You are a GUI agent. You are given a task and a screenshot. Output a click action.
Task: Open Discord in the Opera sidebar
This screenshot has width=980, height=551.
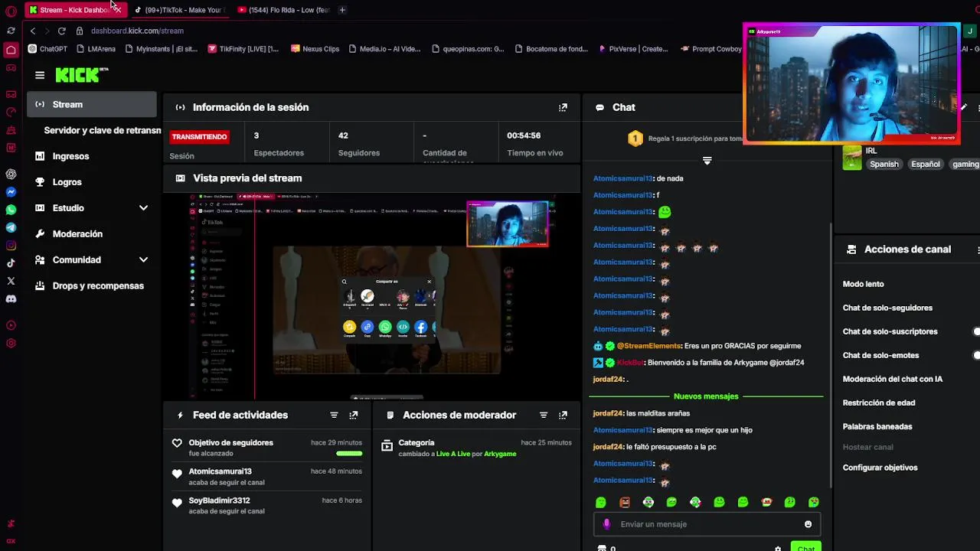click(x=11, y=299)
